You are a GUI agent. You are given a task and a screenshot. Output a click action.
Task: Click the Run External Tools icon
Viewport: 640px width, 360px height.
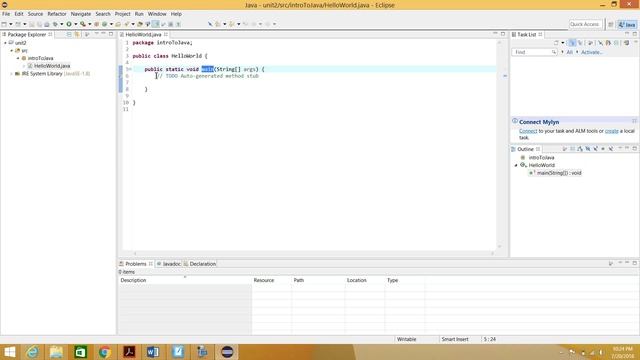pyautogui.click(x=83, y=24)
